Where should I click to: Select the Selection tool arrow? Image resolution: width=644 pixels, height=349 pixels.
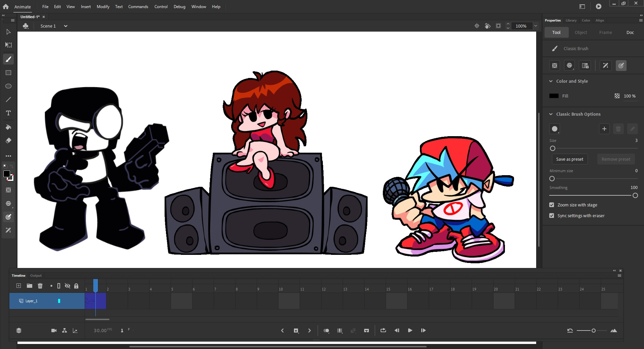pyautogui.click(x=8, y=32)
